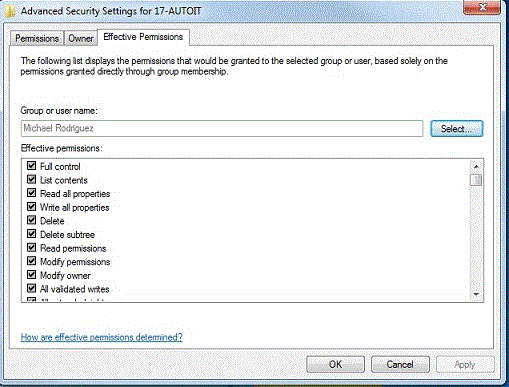509x387 pixels.
Task: Click the folder icon in title bar
Action: [10, 11]
